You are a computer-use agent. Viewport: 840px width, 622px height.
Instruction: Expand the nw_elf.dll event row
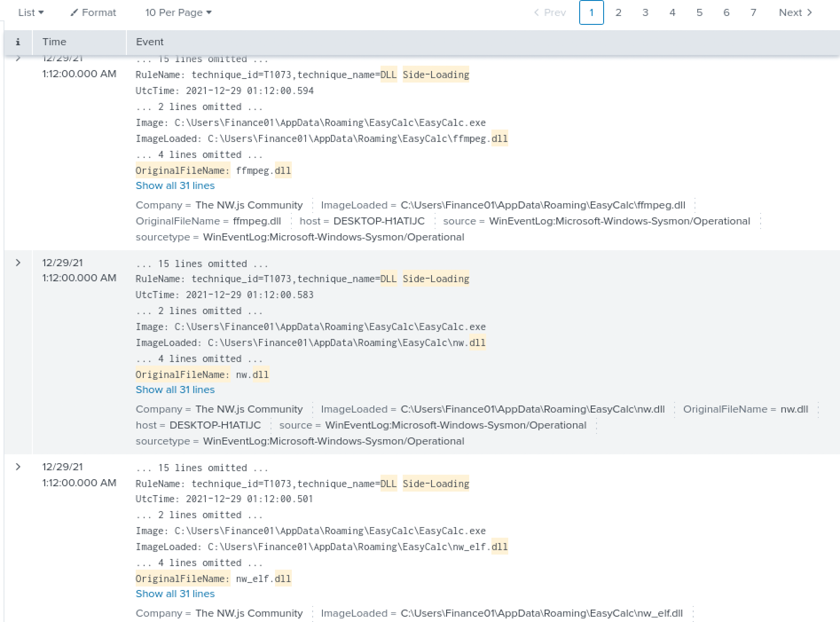pyautogui.click(x=18, y=467)
